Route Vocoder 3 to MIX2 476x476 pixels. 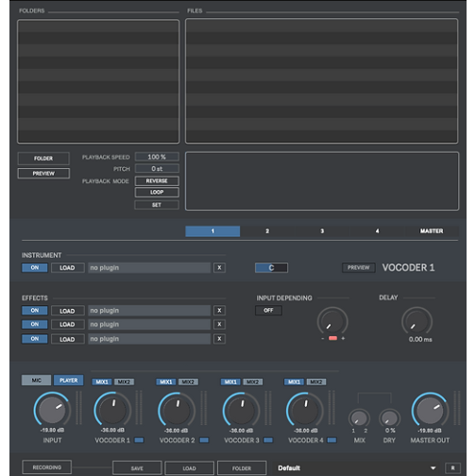tap(253, 382)
